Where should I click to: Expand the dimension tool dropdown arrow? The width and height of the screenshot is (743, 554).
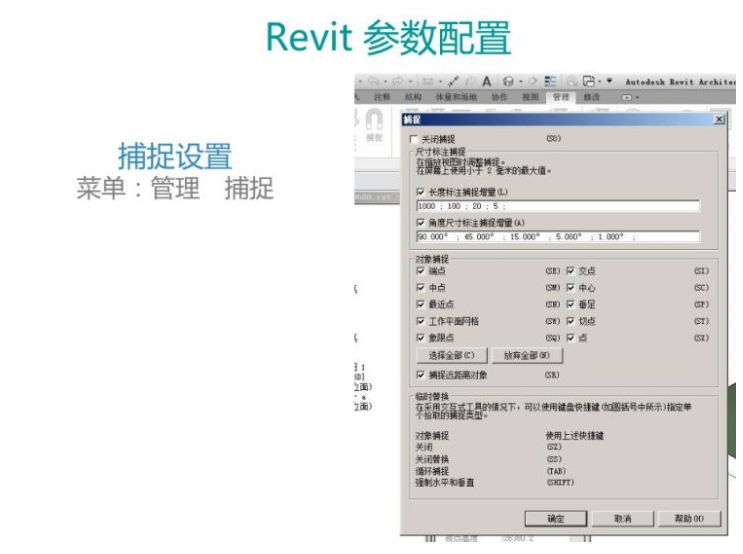tap(440, 82)
